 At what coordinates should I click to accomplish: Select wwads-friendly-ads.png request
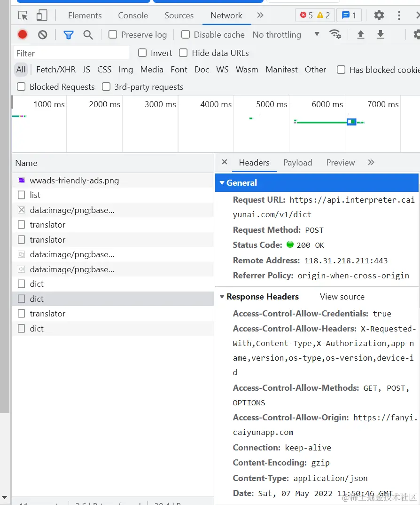tap(113, 181)
